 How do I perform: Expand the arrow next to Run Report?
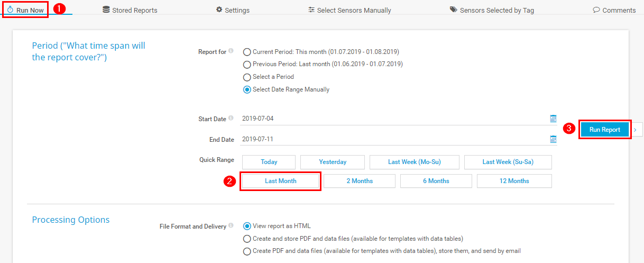635,129
